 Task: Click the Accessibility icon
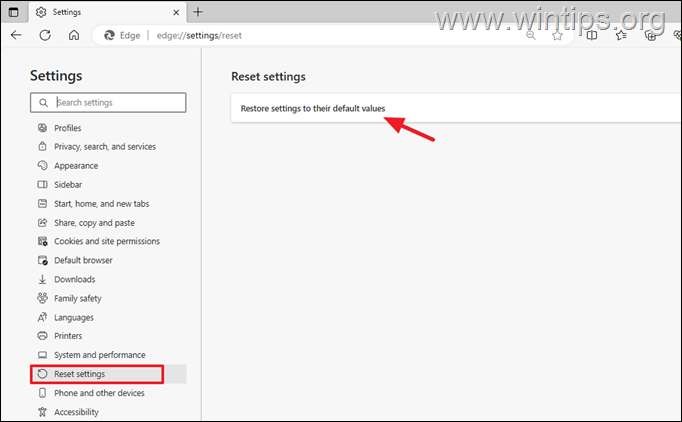click(x=42, y=412)
